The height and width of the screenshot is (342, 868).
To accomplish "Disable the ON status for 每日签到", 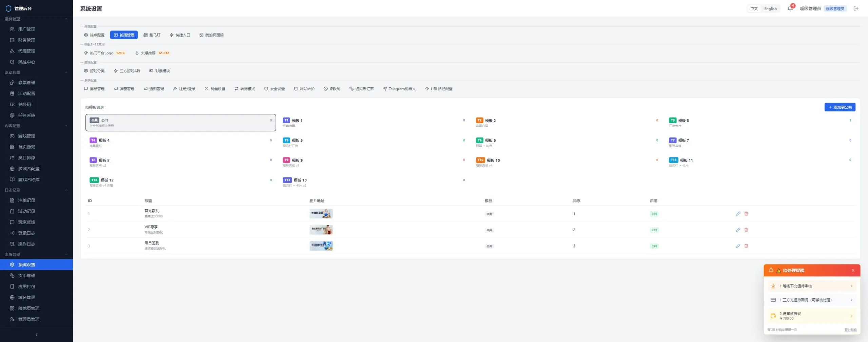I will coord(654,246).
